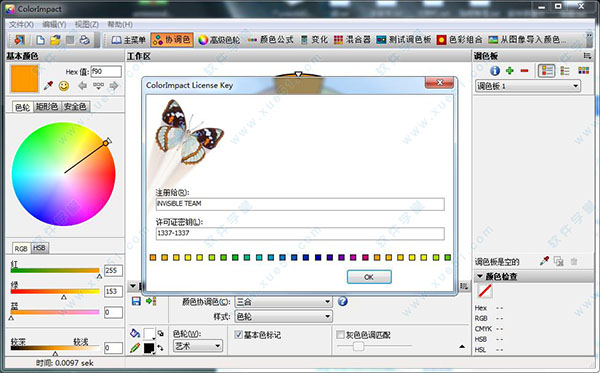Click the smiley face icon in the base color panel
The width and height of the screenshot is (600, 373).
[x=64, y=86]
